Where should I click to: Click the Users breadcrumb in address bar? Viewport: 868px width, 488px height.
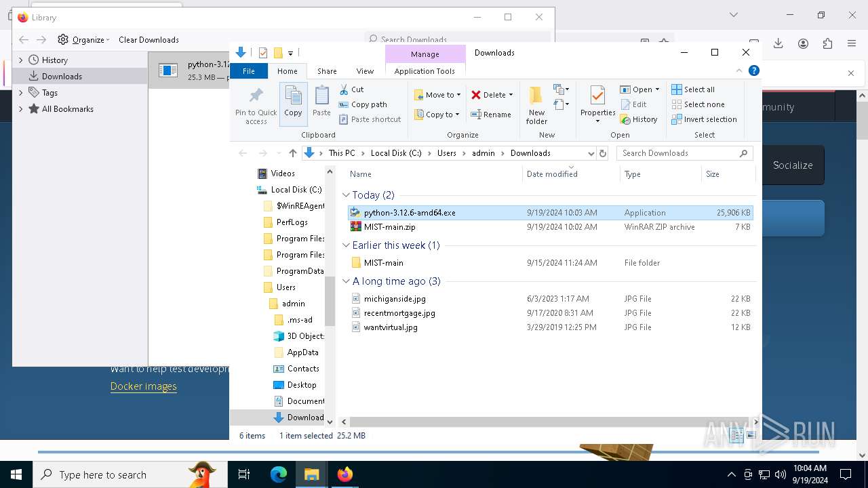tap(446, 153)
